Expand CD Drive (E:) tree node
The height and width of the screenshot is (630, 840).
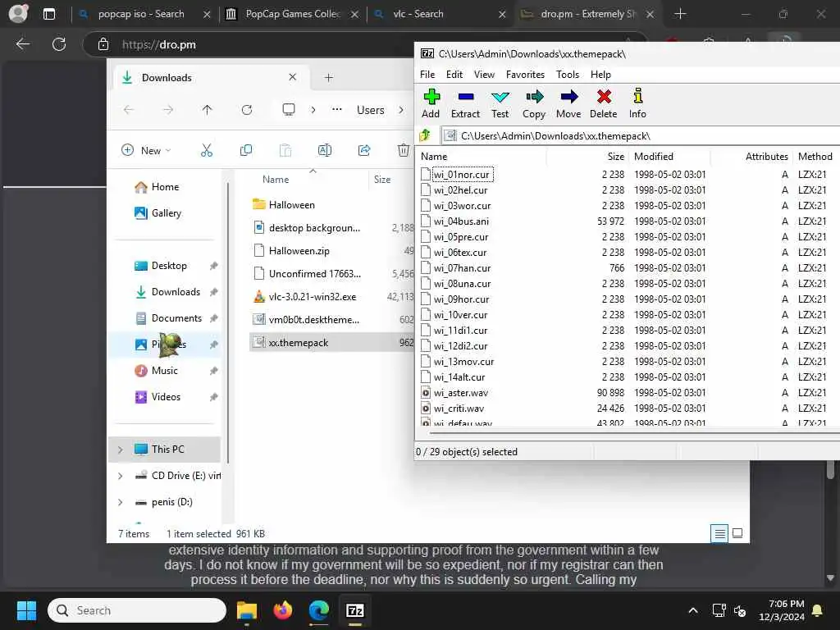coord(121,476)
